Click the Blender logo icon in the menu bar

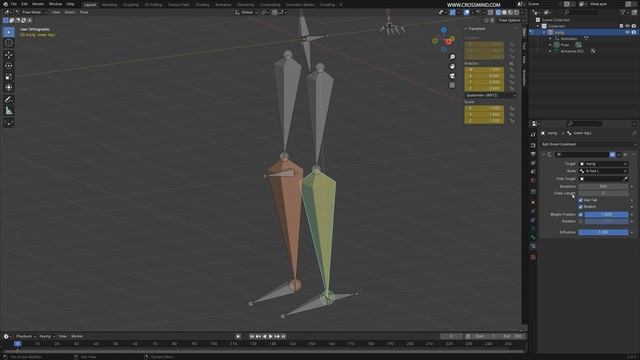pos(5,4)
